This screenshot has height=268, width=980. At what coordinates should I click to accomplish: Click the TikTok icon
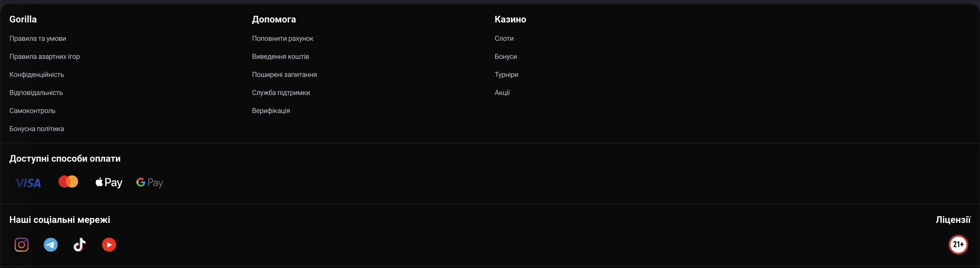tap(80, 244)
